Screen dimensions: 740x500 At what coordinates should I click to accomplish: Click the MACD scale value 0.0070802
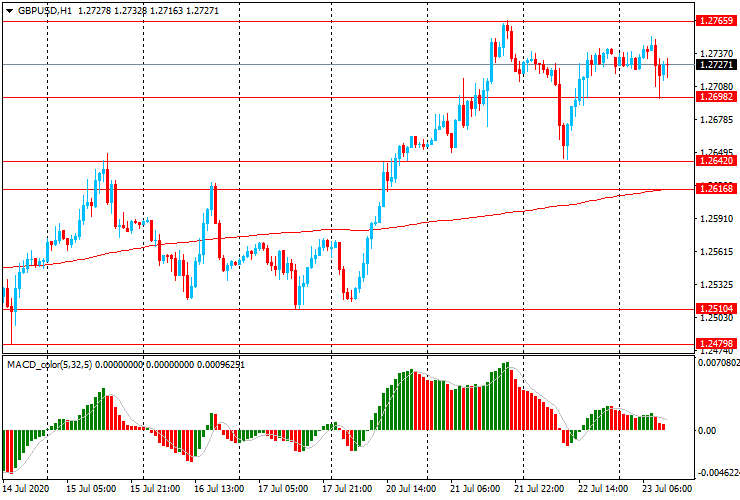pyautogui.click(x=718, y=364)
